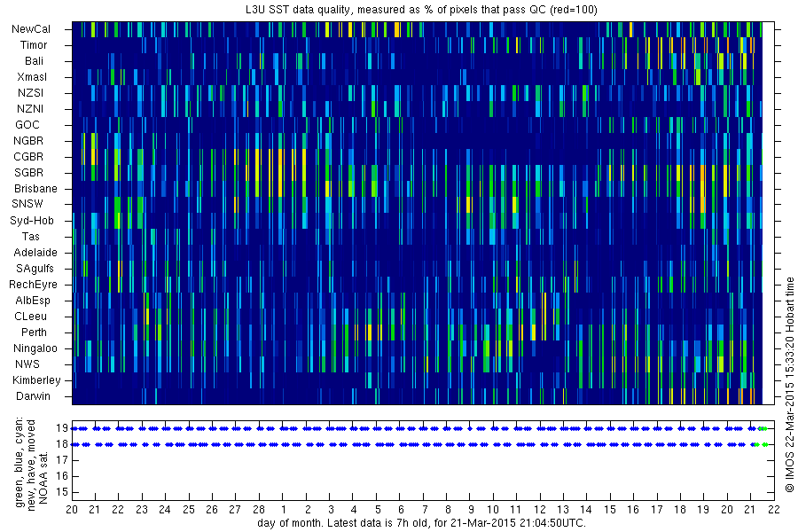Screen dimensions: 798x532
Task: Click the NOAA sat. vertical axis label
Action: coord(43,478)
